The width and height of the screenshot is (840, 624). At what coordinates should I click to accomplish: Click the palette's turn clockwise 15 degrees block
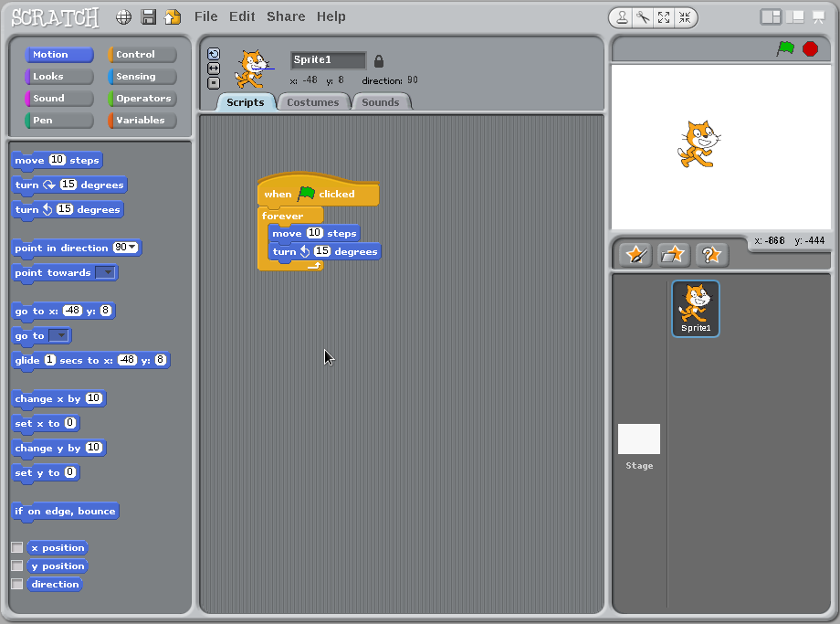[69, 185]
